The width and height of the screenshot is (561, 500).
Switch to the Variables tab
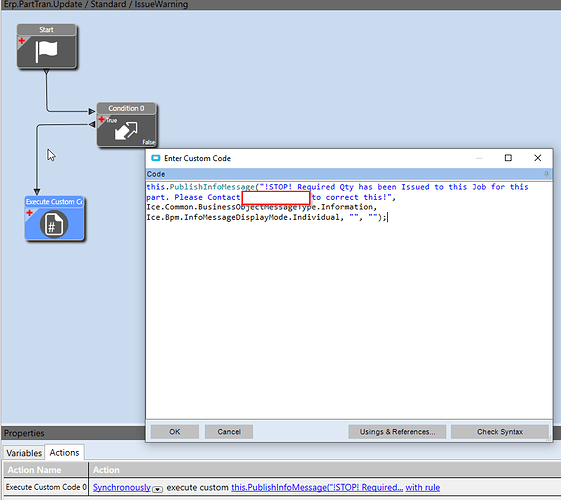pos(24,453)
